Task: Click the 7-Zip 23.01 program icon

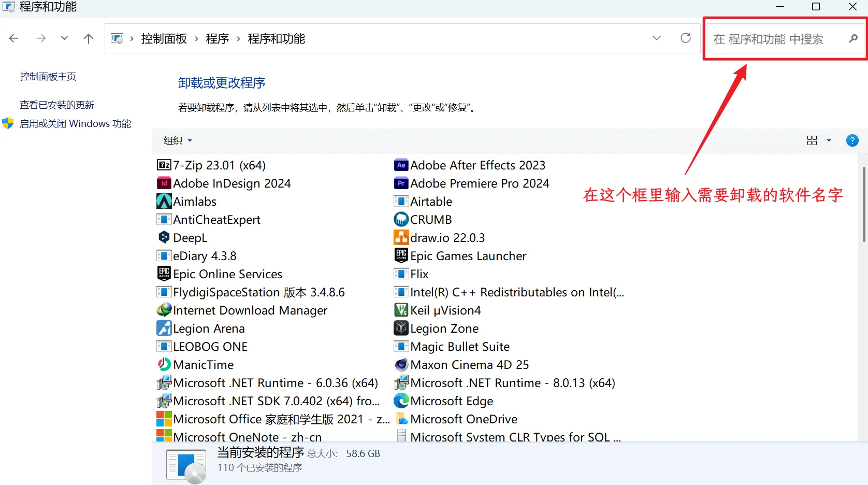Action: pyautogui.click(x=164, y=165)
